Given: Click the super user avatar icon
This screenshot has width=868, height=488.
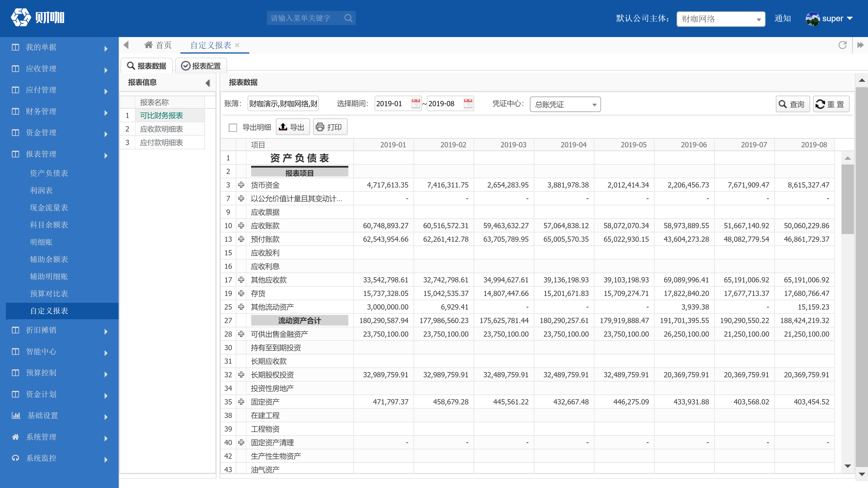Looking at the screenshot, I should click(x=812, y=19).
